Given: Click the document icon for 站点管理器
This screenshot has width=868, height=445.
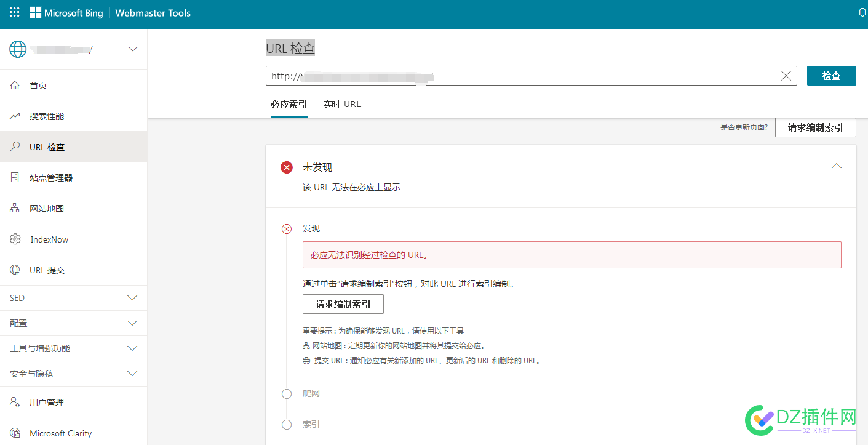Looking at the screenshot, I should (x=15, y=177).
